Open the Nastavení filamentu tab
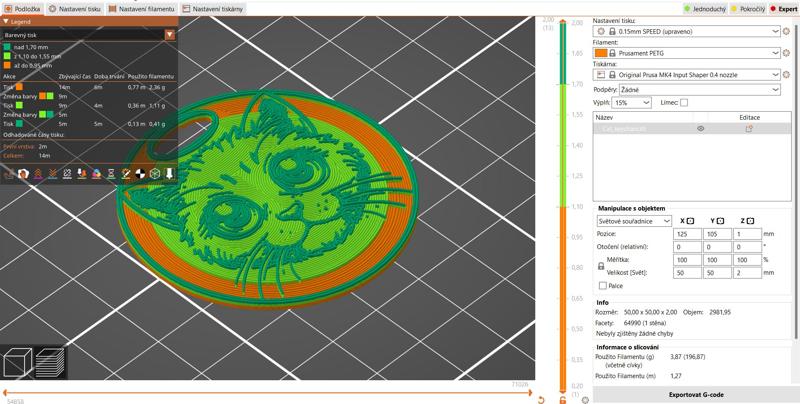 [x=142, y=9]
